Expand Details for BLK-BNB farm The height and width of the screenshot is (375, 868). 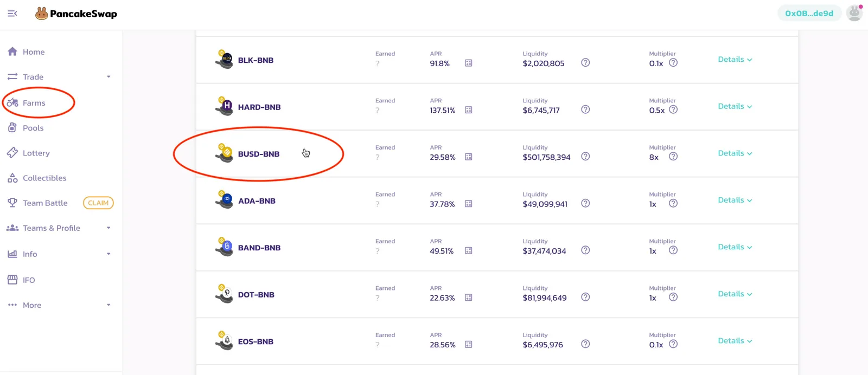click(x=735, y=60)
